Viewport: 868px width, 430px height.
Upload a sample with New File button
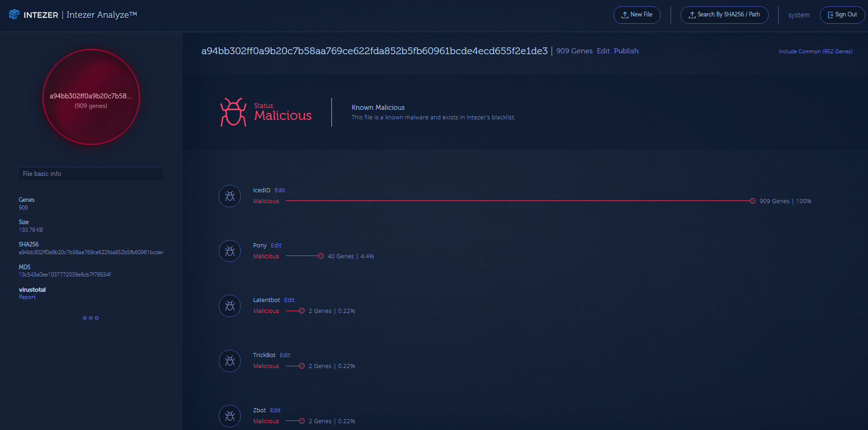636,15
